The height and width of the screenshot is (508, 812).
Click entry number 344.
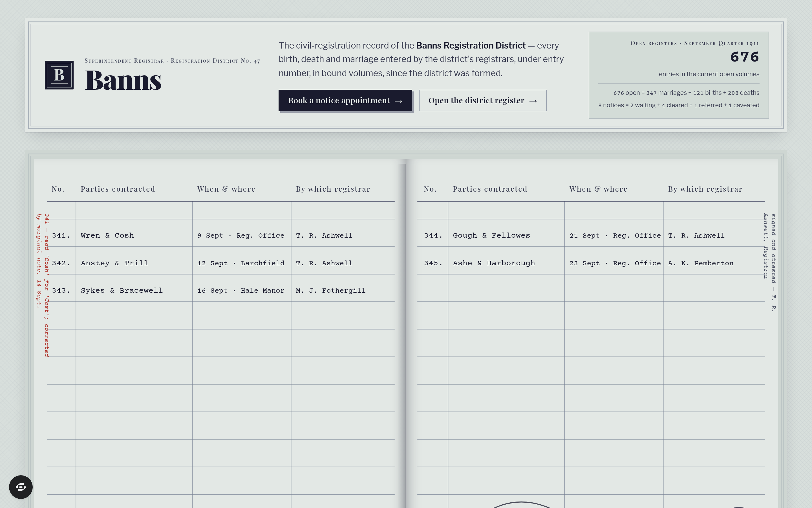(x=433, y=236)
